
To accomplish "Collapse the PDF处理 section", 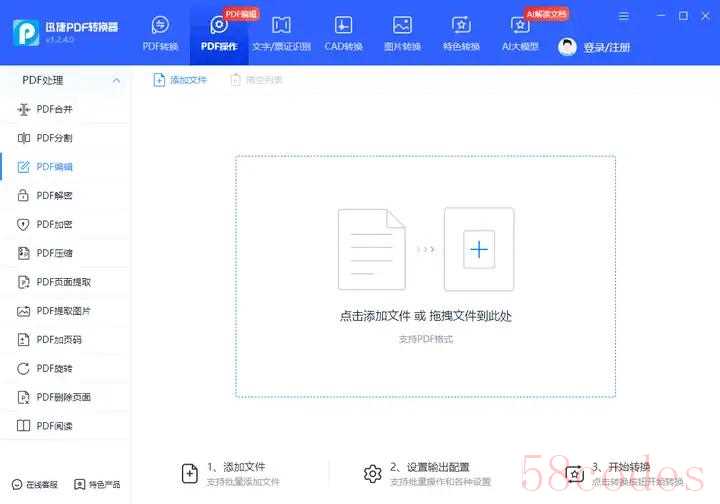I will point(116,80).
